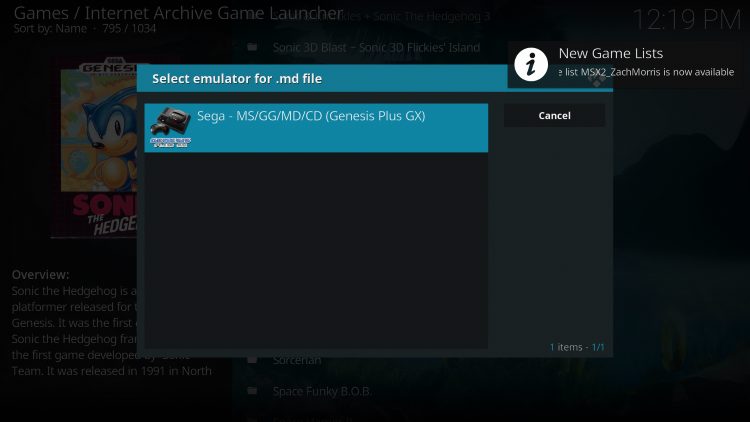This screenshot has width=750, height=422.
Task: Click the 1 items - 1/1 counter
Action: 577,347
